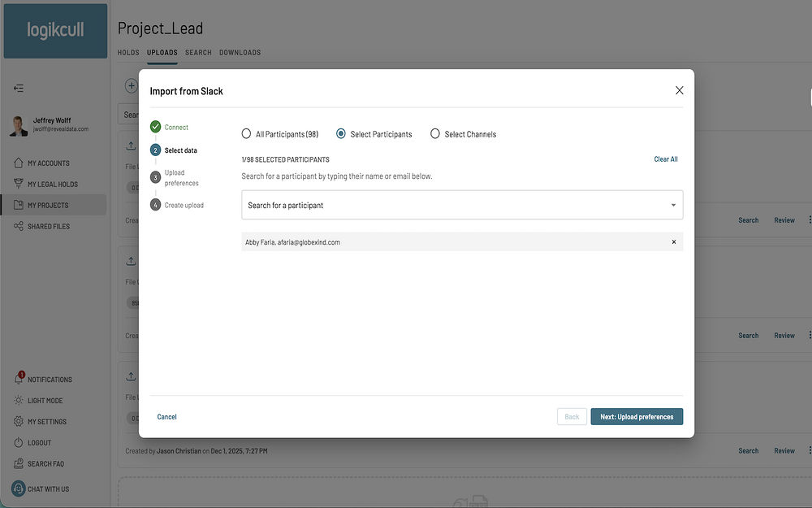The height and width of the screenshot is (508, 812).
Task: Click step 3 Upload preferences indicator
Action: click(155, 177)
